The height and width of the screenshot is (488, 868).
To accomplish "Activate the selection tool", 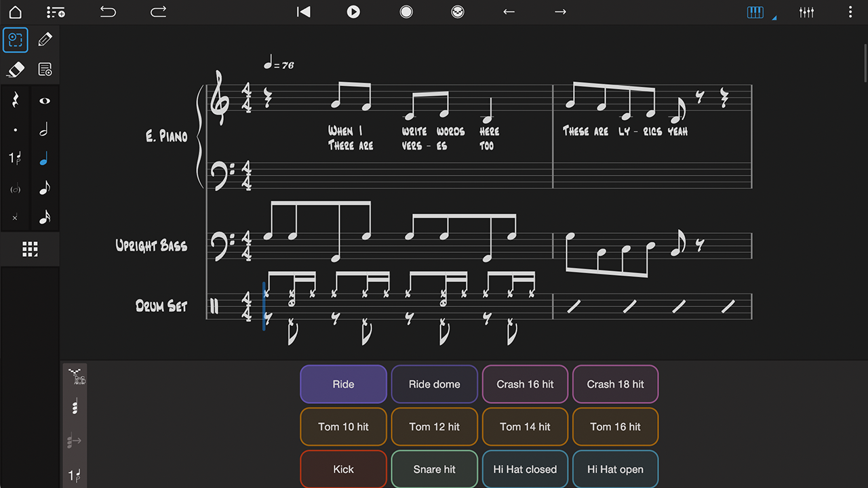I will (x=15, y=40).
